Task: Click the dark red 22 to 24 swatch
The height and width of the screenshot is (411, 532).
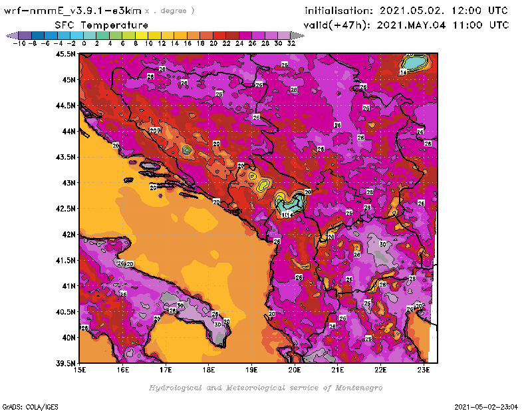Action: pos(232,35)
